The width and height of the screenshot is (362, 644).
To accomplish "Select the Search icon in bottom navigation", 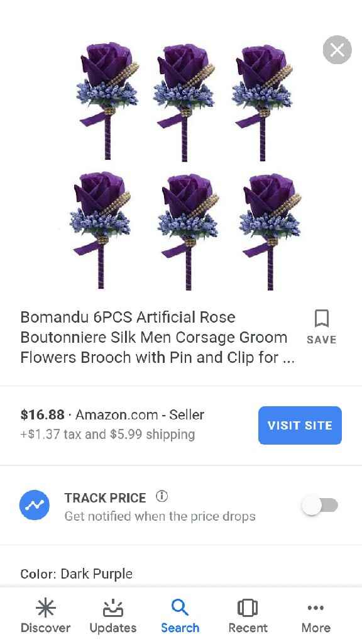I will (x=180, y=608).
